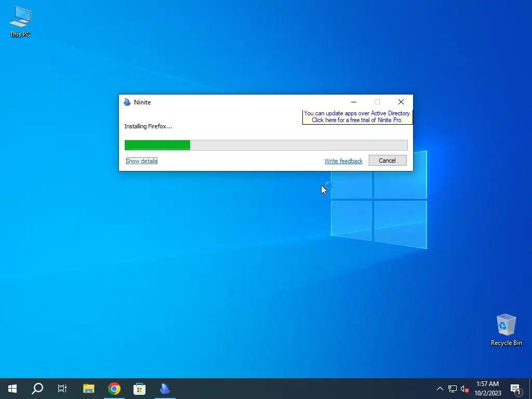The width and height of the screenshot is (532, 399).
Task: Click the Ninite Pro free trial tooltip
Action: point(357,117)
